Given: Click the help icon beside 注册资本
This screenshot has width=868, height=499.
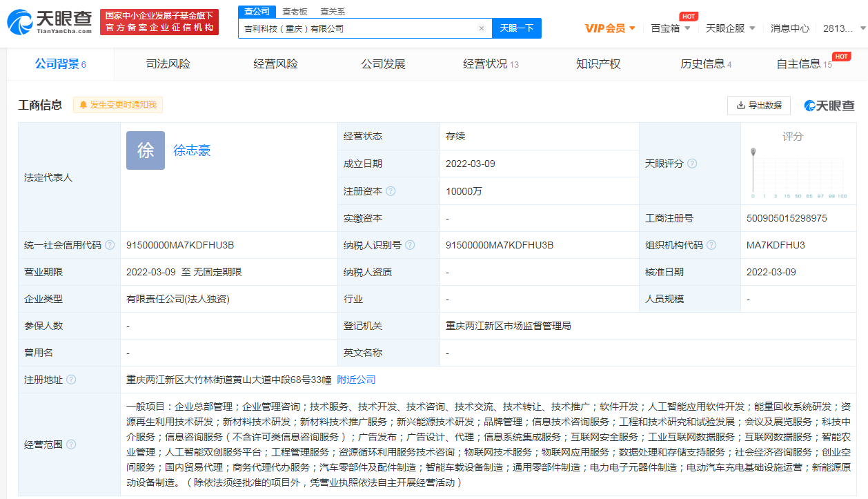Looking at the screenshot, I should coord(391,191).
